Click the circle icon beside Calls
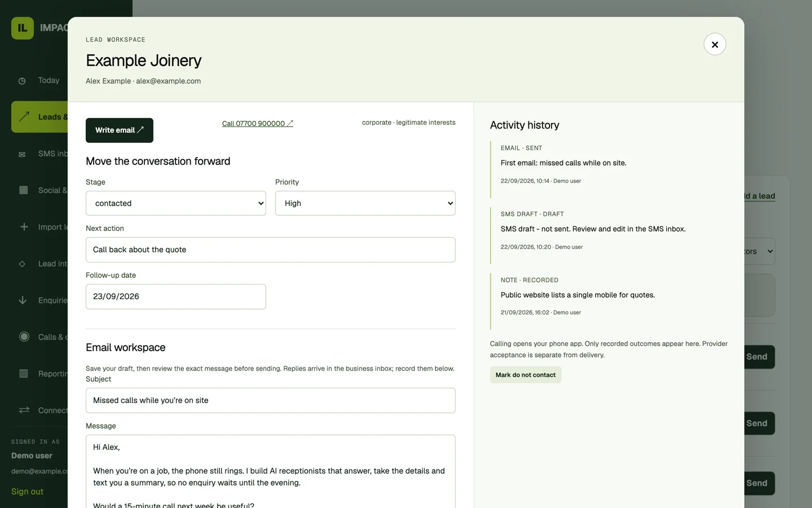 coord(24,337)
